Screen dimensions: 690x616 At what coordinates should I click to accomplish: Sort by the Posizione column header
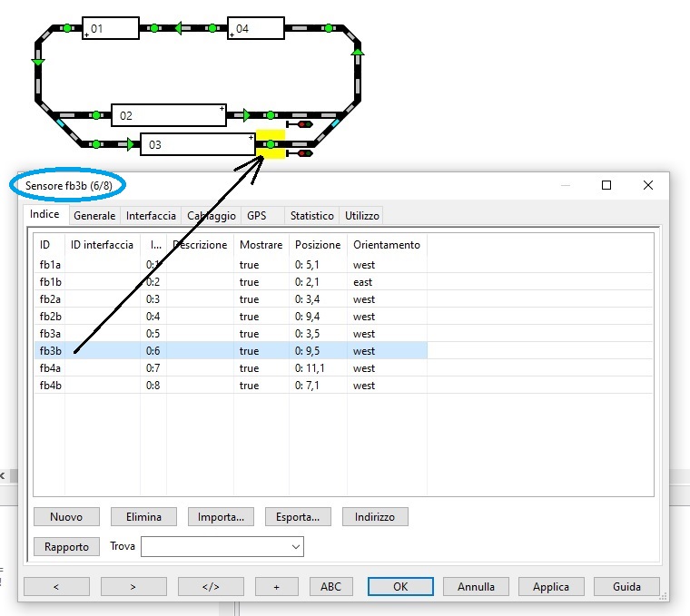318,245
